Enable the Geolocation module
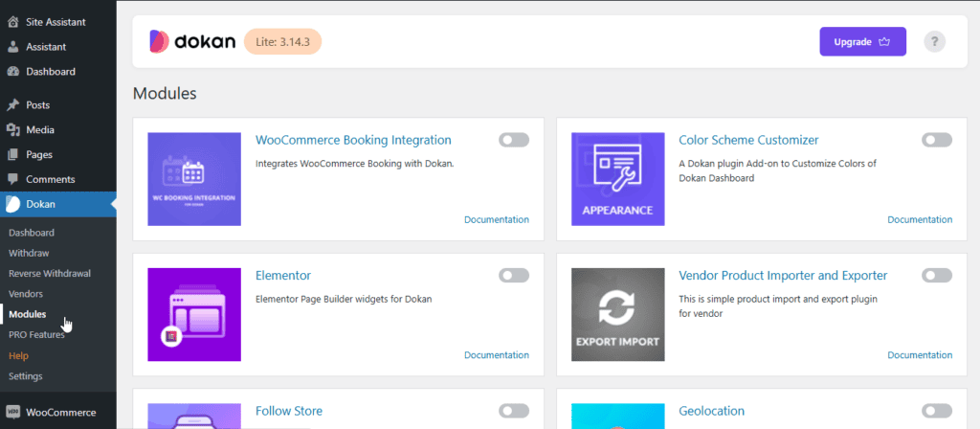Screen dimensions: 980x429 click(937, 411)
